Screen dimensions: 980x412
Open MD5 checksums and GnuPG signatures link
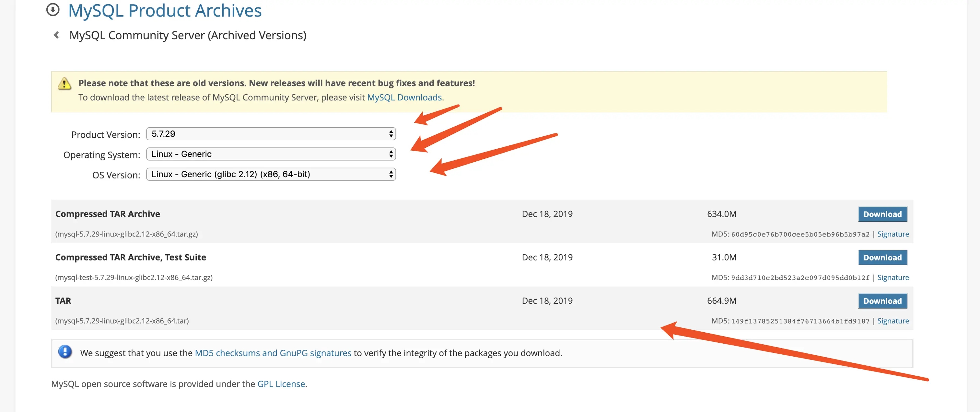273,353
